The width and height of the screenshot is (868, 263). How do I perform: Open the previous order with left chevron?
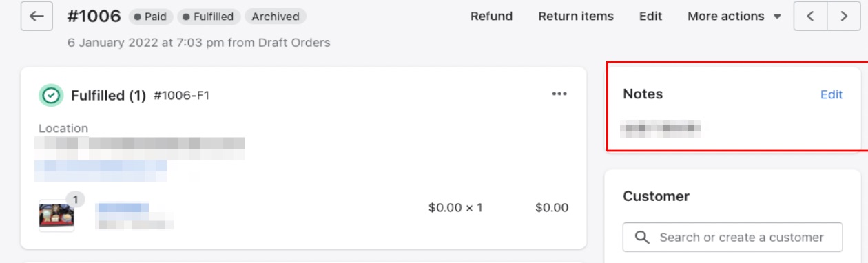(x=810, y=16)
